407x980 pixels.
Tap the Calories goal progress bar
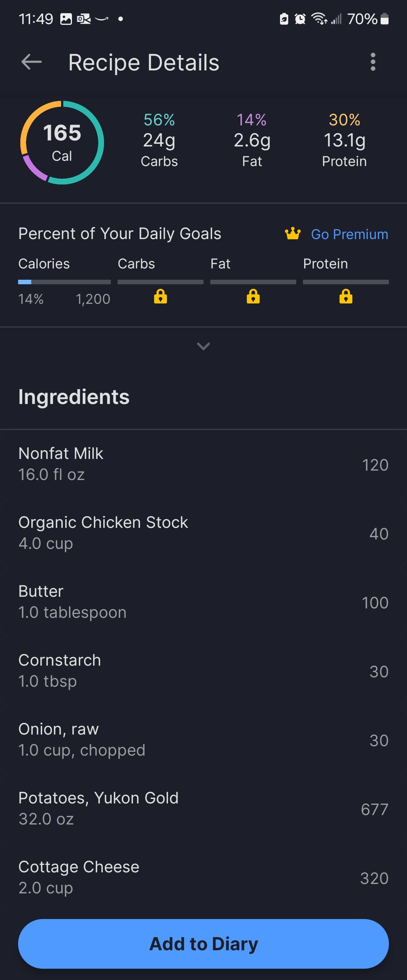click(x=64, y=282)
